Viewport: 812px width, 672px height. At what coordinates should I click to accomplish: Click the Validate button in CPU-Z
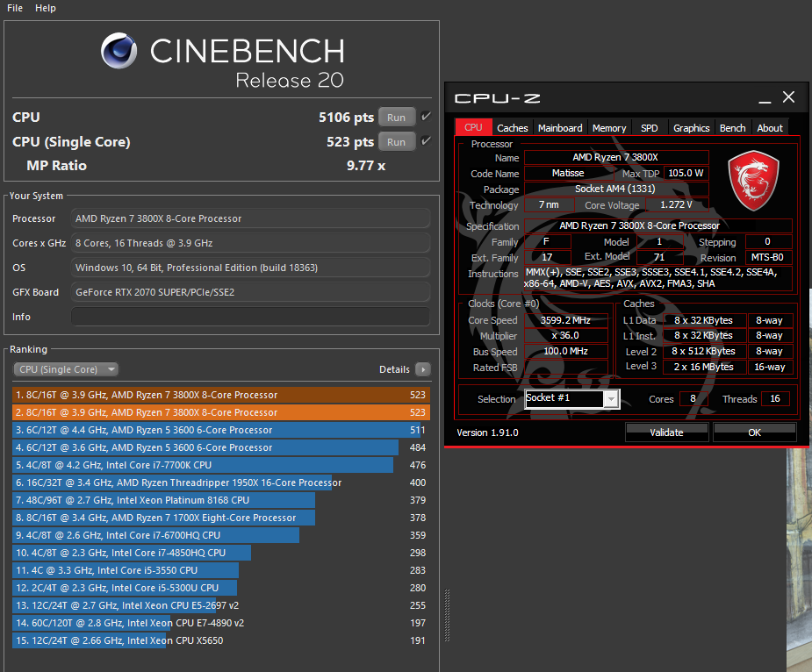pyautogui.click(x=666, y=433)
